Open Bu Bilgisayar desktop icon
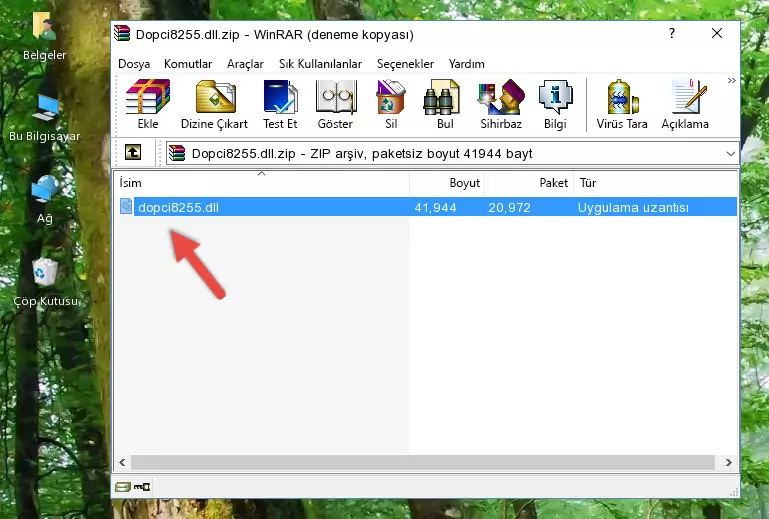This screenshot has width=769, height=519. [x=44, y=119]
